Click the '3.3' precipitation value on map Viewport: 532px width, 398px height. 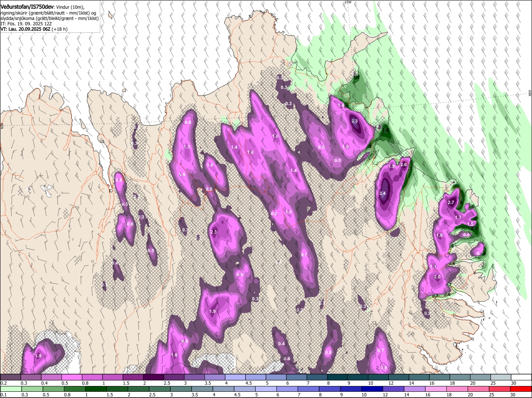tap(355, 121)
